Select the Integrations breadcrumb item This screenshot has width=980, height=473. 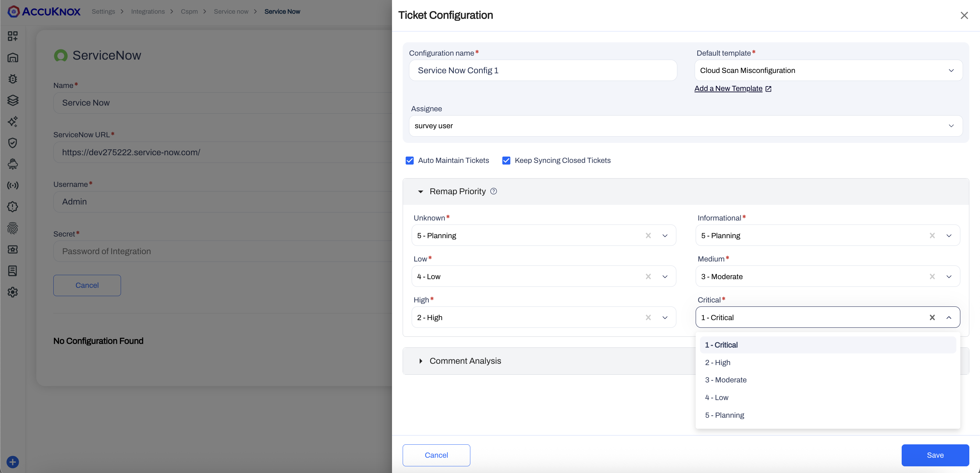click(148, 11)
